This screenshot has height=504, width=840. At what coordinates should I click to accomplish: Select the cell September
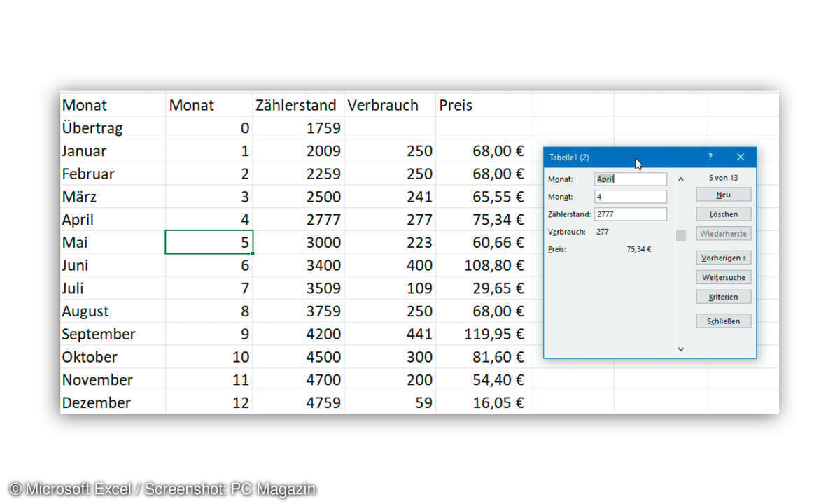113,334
